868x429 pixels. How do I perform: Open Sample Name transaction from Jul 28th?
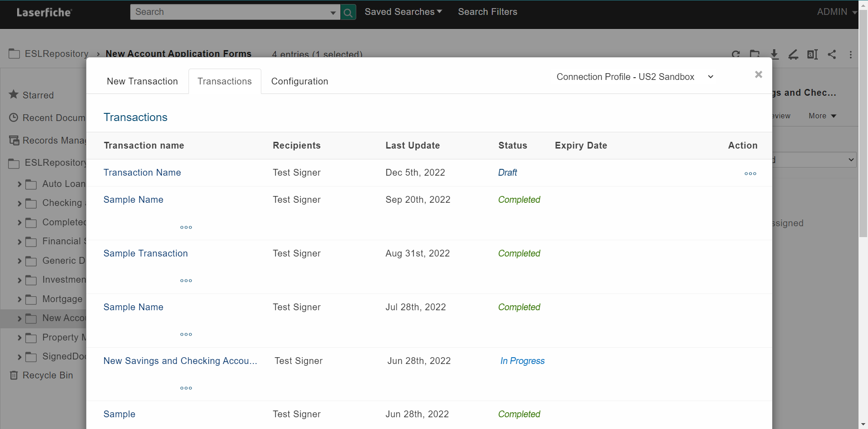coord(133,307)
